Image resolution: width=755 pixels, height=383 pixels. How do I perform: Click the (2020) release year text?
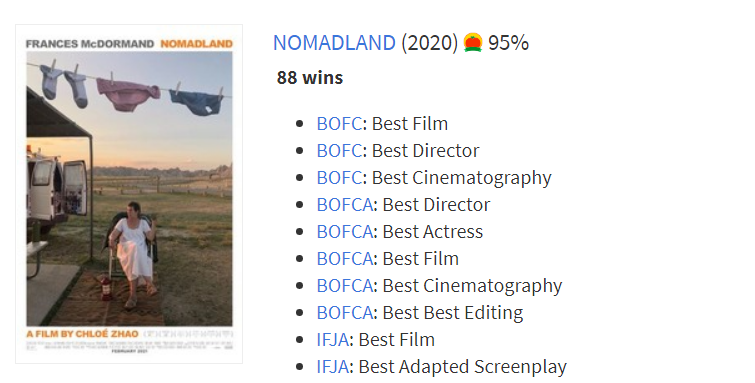pos(430,43)
